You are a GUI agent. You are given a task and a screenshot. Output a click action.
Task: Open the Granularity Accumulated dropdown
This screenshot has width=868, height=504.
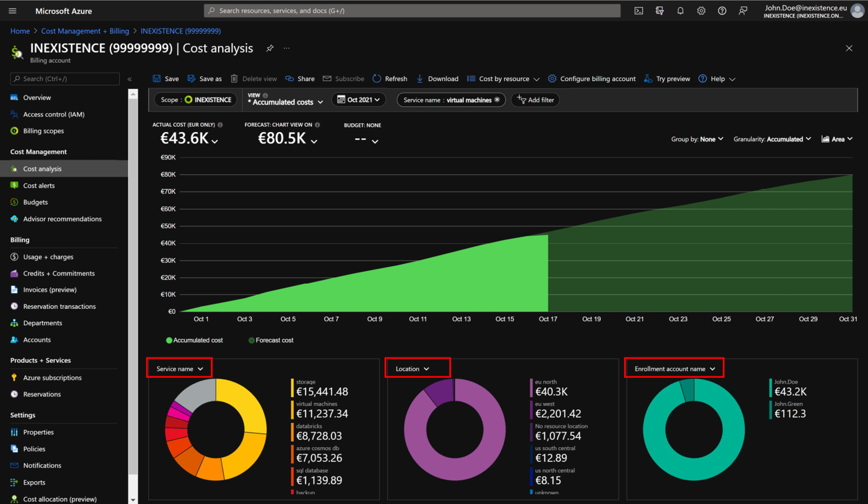pos(773,139)
